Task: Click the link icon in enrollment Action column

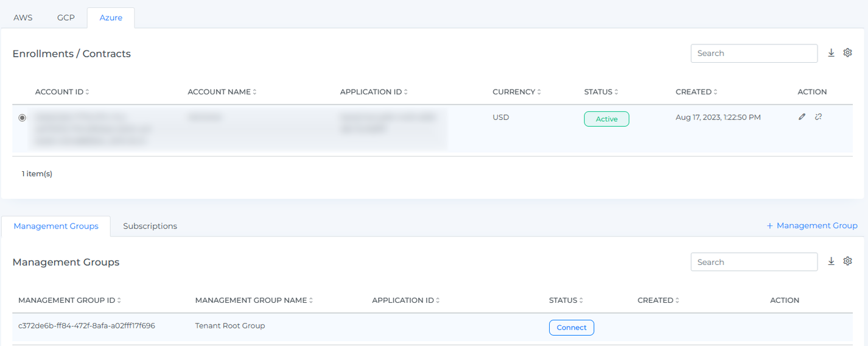Action: click(x=819, y=117)
